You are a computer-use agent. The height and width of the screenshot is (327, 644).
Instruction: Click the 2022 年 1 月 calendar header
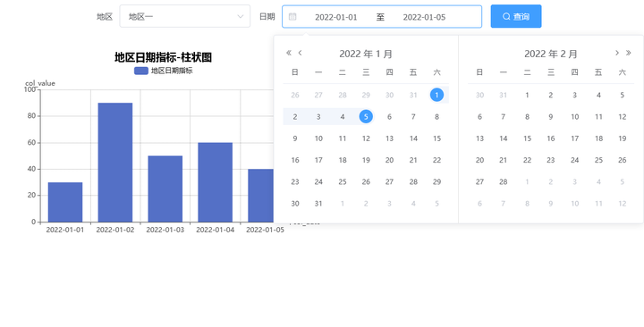tap(366, 54)
